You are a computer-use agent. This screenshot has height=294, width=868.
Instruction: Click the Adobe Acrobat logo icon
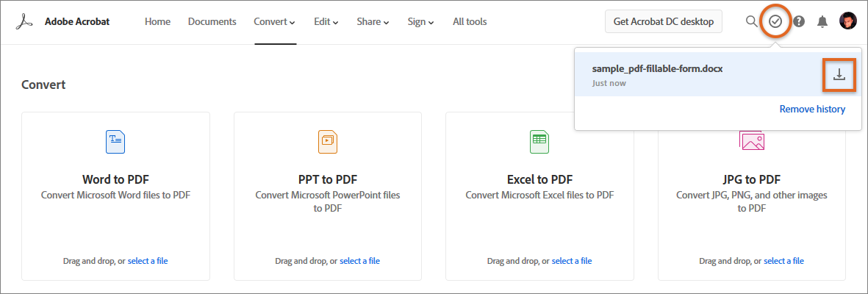coord(24,21)
